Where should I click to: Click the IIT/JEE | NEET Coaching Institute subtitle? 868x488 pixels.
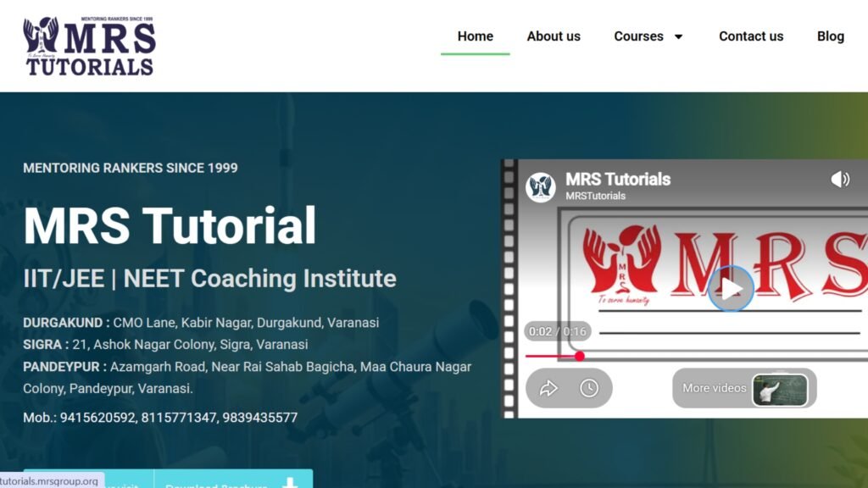(209, 278)
